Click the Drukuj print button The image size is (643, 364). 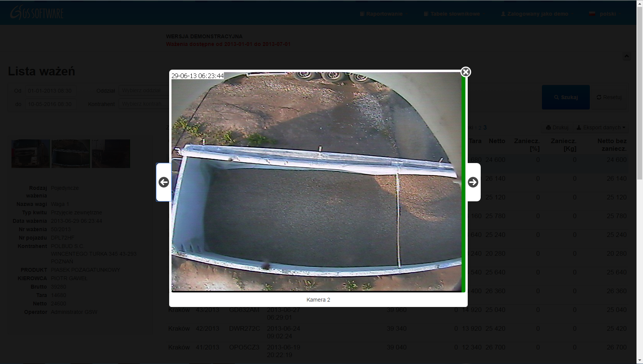point(557,127)
